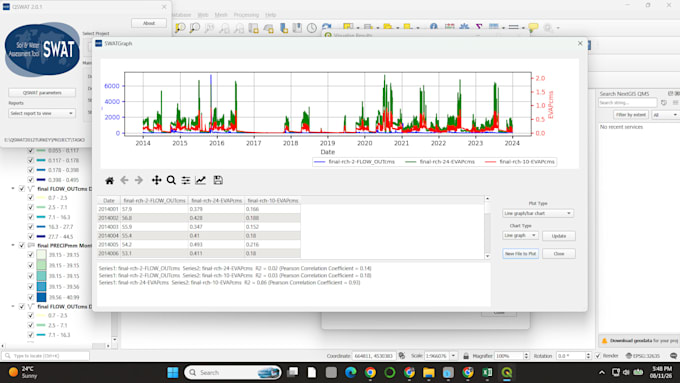
Task: Activate the pan tool in SWATGraph toolbar
Action: tap(156, 180)
